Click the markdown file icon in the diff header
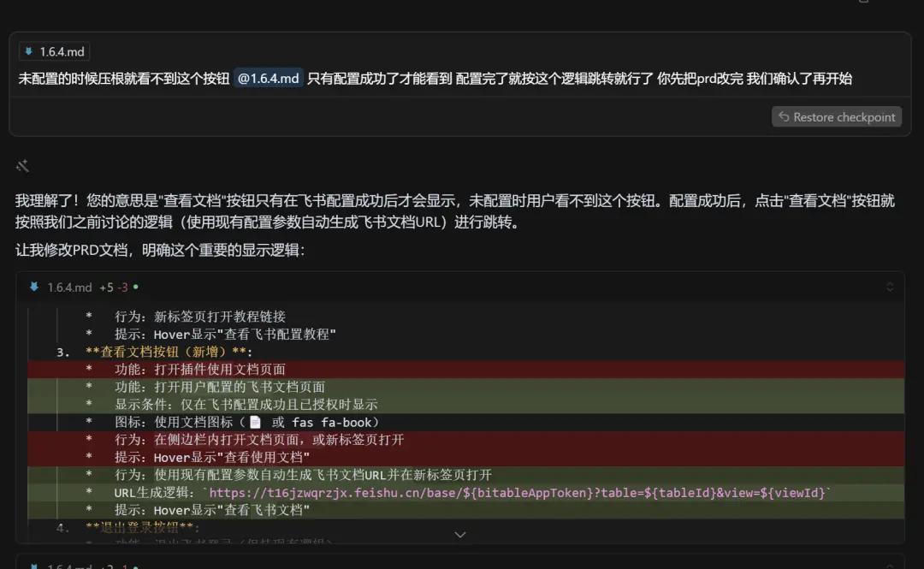 (34, 287)
